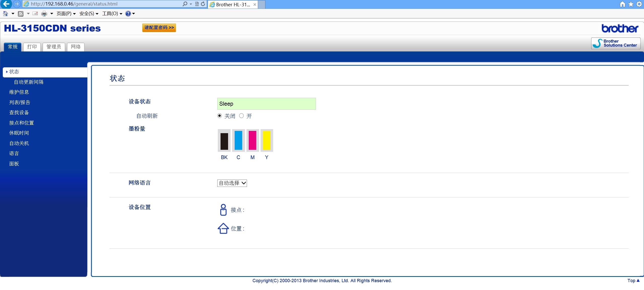Open 维护信息 in the sidebar

pos(19,92)
